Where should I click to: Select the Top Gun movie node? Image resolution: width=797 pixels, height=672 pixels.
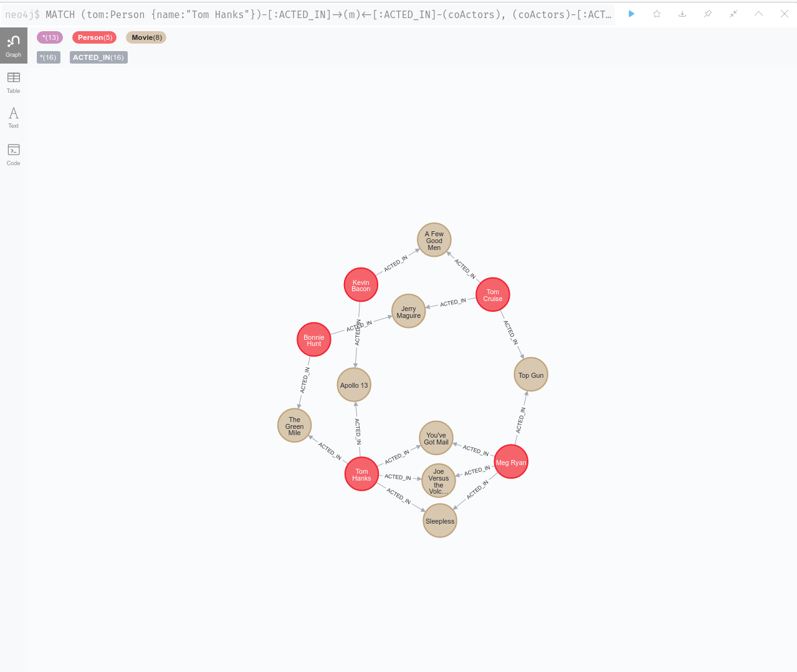coord(531,375)
